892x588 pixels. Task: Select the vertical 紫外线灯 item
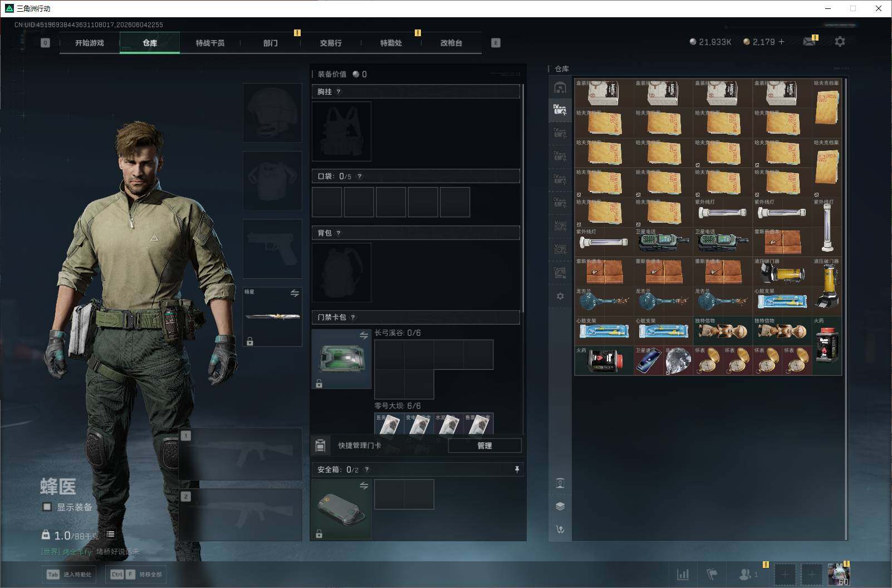click(x=827, y=227)
